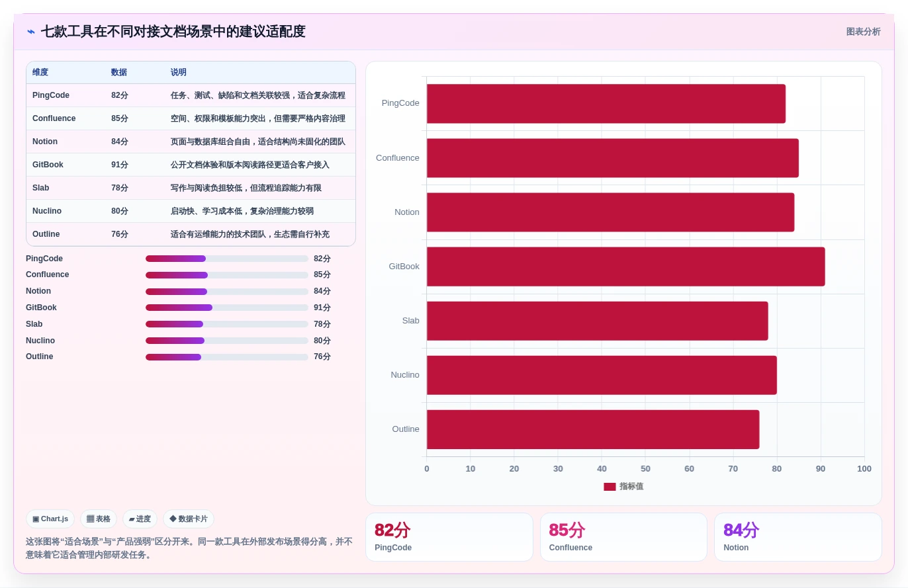Viewport: 908px width, 588px height.
Task: Click the PingCode bar in chart
Action: [x=606, y=104]
